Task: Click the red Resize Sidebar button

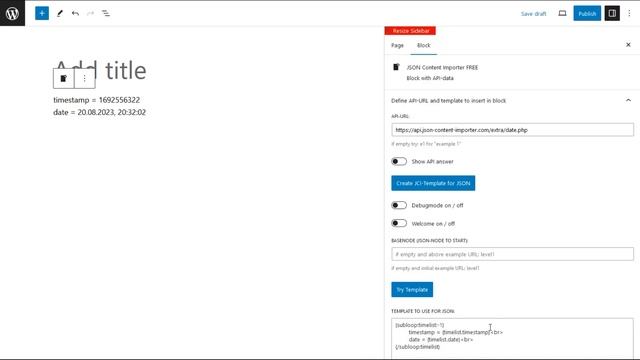Action: pyautogui.click(x=410, y=31)
